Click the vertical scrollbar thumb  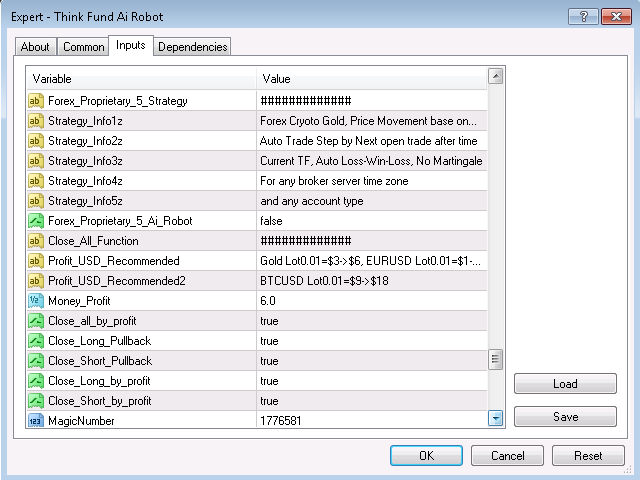(496, 359)
